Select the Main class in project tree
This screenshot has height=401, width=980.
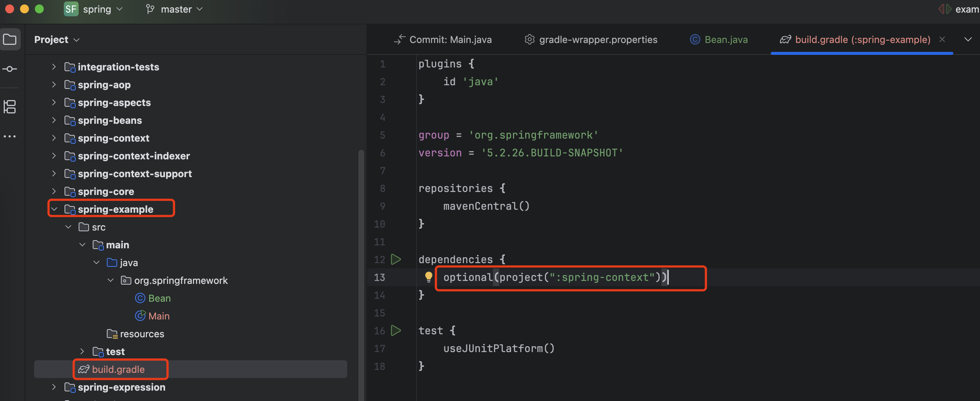pyautogui.click(x=159, y=316)
